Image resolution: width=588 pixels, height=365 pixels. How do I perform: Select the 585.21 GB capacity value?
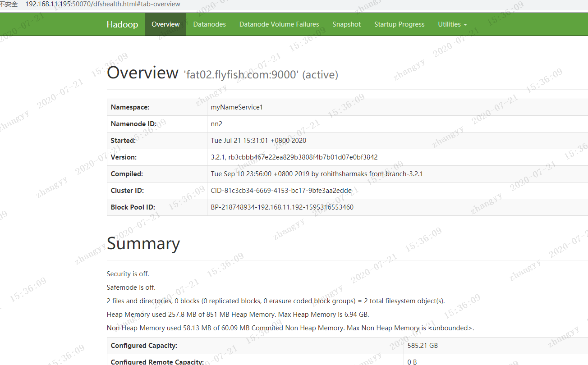[423, 346]
